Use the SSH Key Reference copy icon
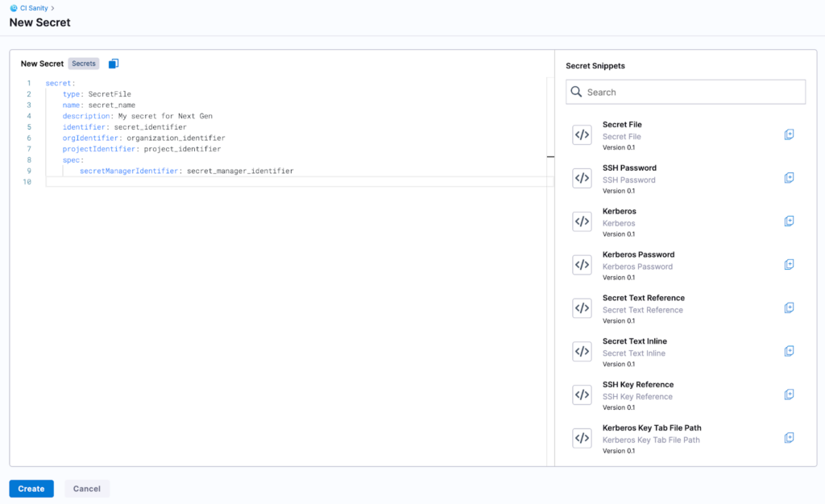 pos(789,395)
